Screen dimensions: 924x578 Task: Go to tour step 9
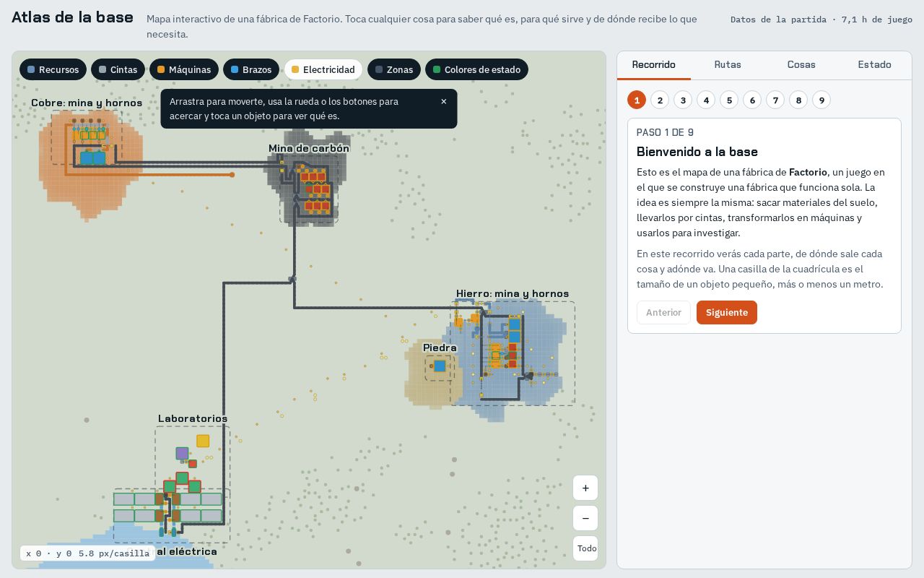(821, 100)
